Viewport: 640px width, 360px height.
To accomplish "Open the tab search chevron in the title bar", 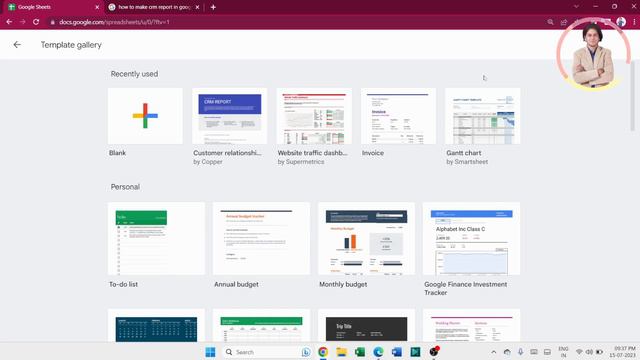I will [576, 7].
